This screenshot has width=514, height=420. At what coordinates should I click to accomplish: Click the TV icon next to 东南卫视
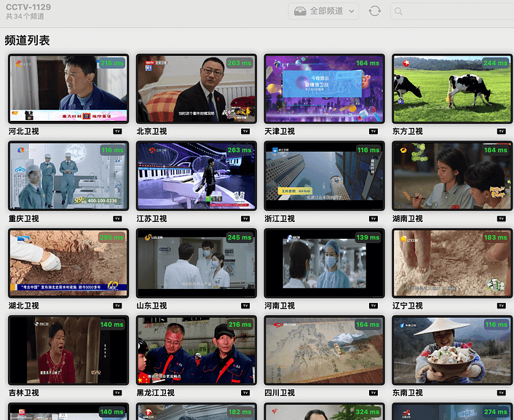(x=501, y=393)
